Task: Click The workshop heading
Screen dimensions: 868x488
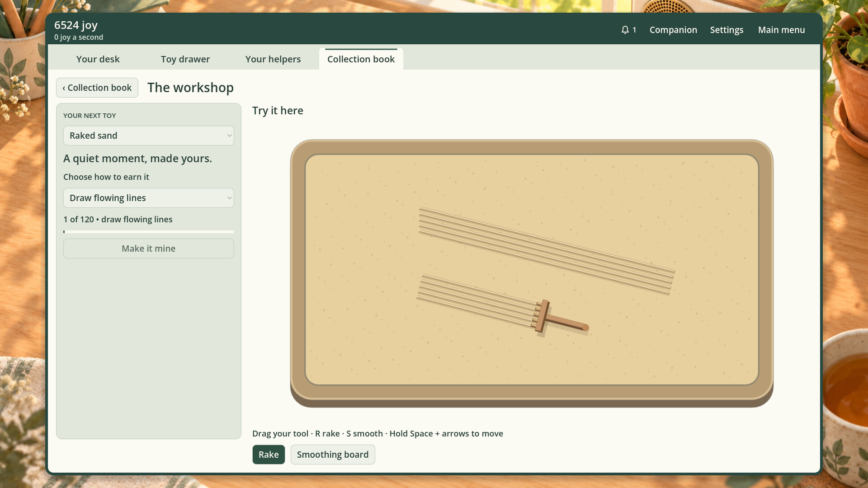Action: click(x=190, y=88)
